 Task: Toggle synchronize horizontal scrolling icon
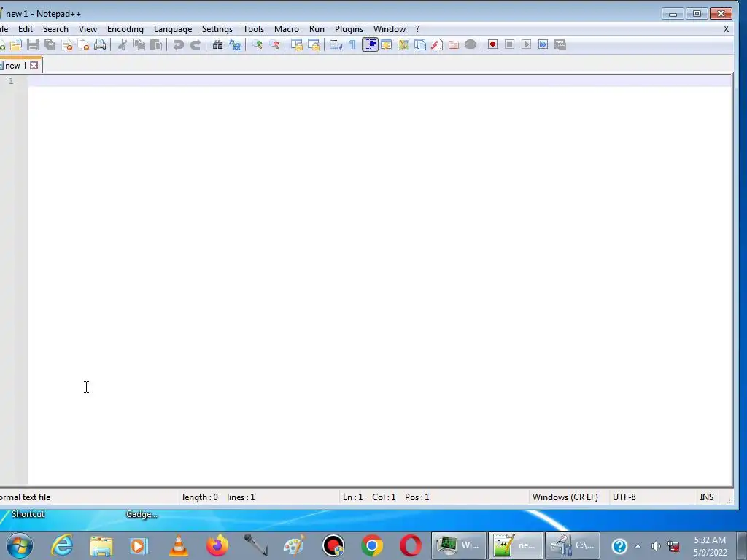click(314, 44)
